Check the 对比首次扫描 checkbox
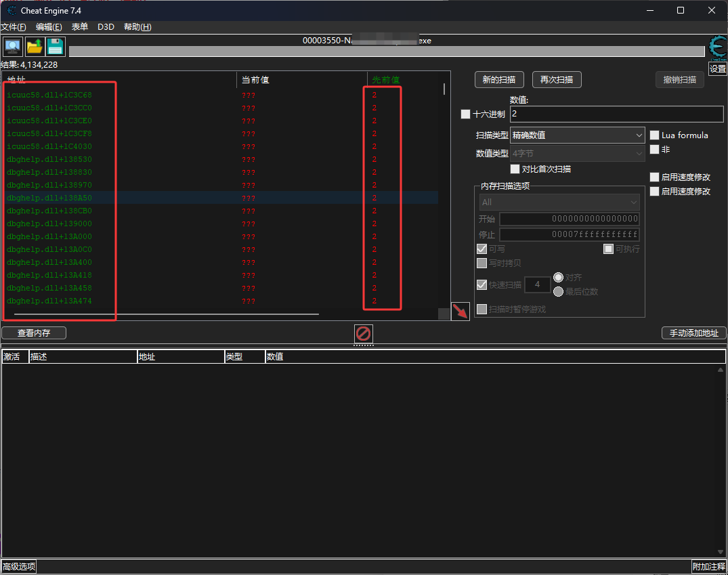The width and height of the screenshot is (728, 575). 515,169
